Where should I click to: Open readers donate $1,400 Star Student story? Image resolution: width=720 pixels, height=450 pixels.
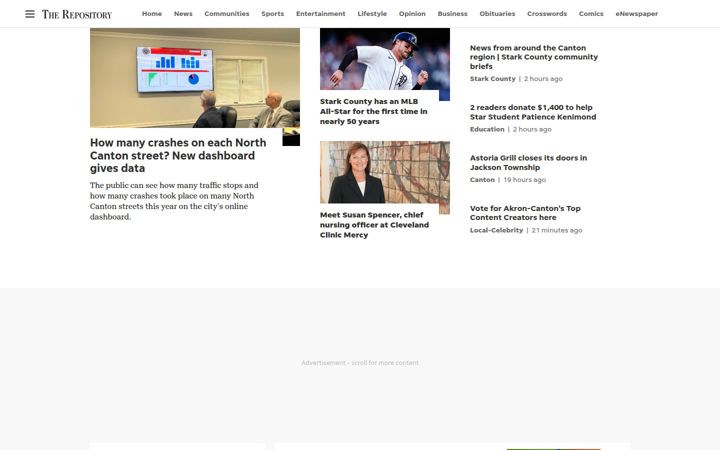coord(533,112)
